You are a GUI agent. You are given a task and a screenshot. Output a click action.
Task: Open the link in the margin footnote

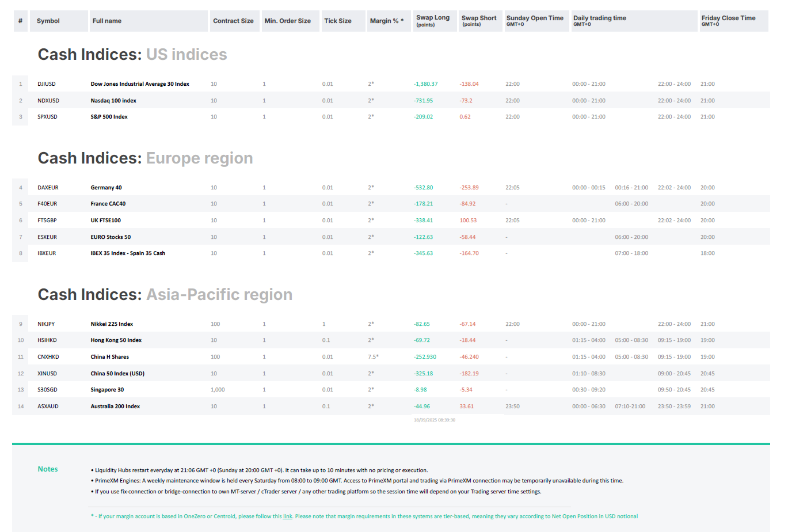click(287, 516)
